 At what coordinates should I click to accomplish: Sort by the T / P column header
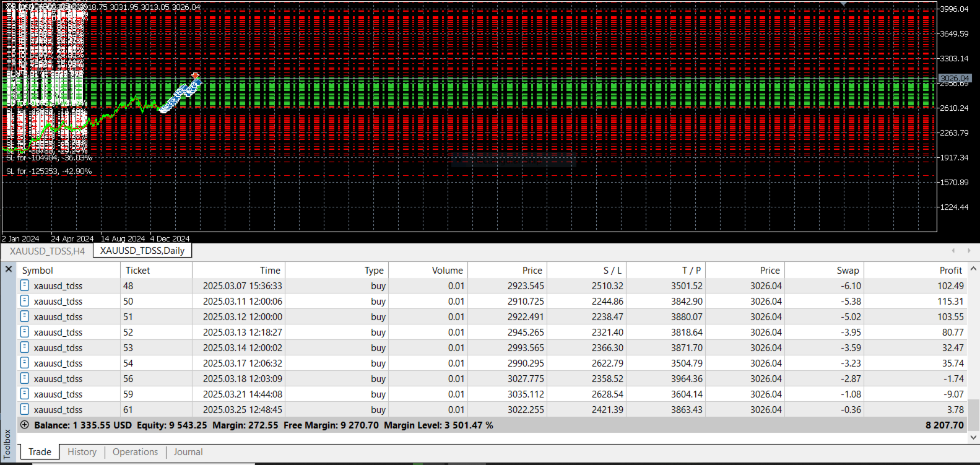coord(666,270)
